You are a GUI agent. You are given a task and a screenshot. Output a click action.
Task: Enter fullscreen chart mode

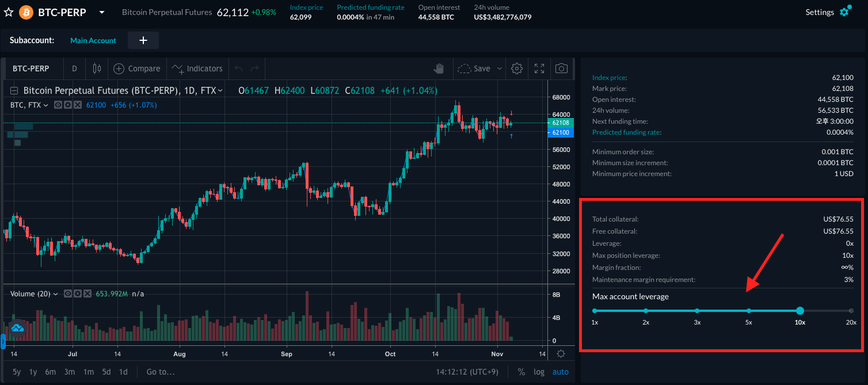[539, 68]
